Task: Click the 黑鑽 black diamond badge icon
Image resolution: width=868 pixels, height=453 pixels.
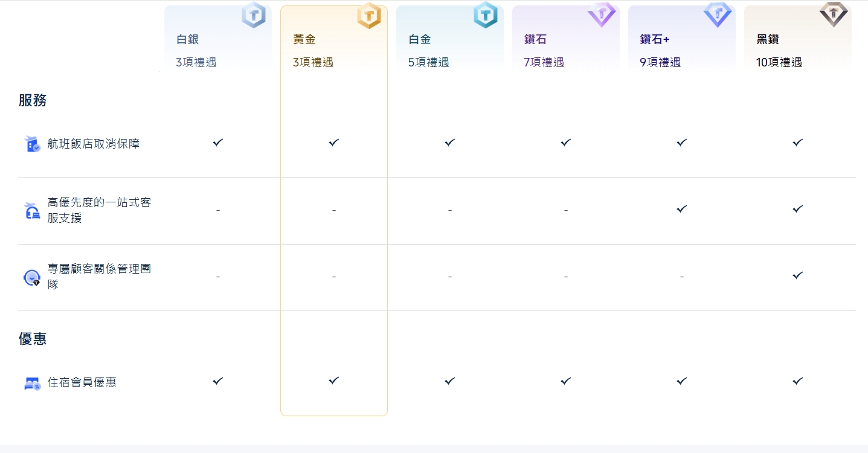Action: coord(834,14)
